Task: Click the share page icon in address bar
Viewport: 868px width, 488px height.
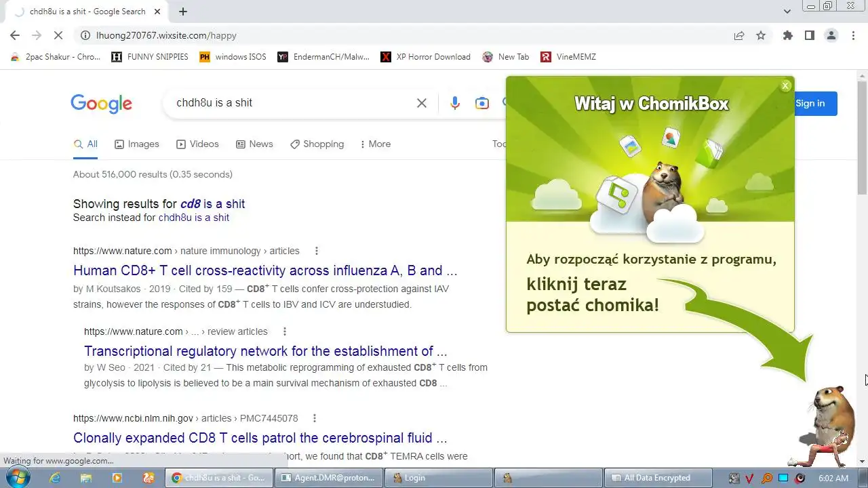Action: (x=739, y=35)
